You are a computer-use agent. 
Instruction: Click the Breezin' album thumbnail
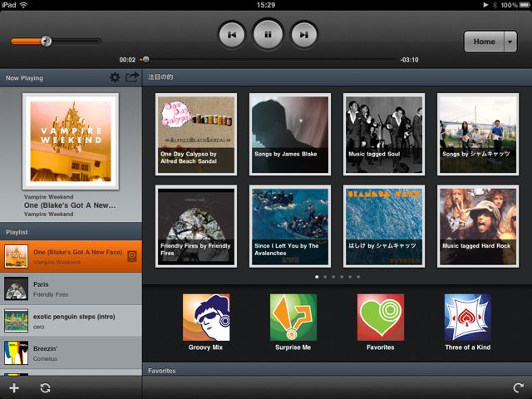coord(16,352)
